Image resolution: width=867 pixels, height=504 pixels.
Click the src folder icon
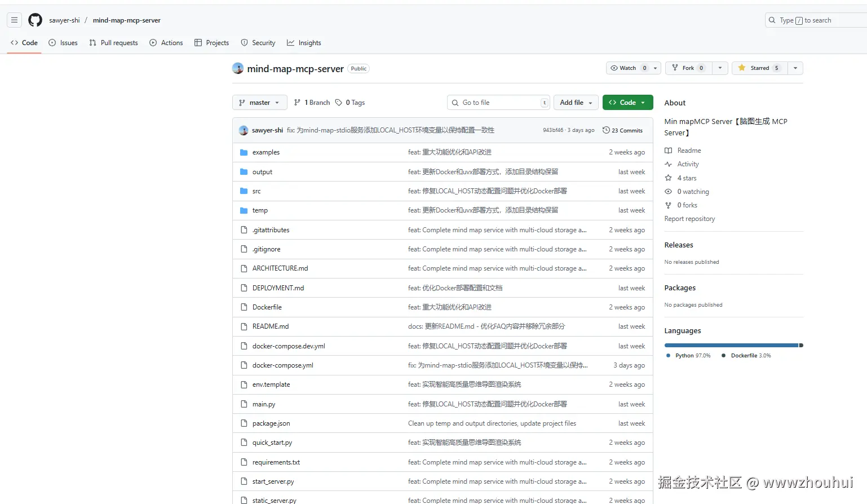244,191
